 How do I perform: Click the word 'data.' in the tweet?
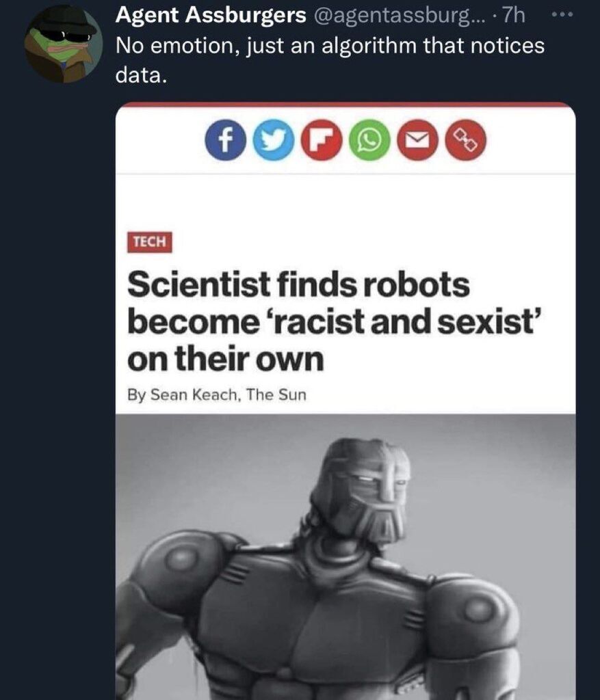click(x=140, y=75)
